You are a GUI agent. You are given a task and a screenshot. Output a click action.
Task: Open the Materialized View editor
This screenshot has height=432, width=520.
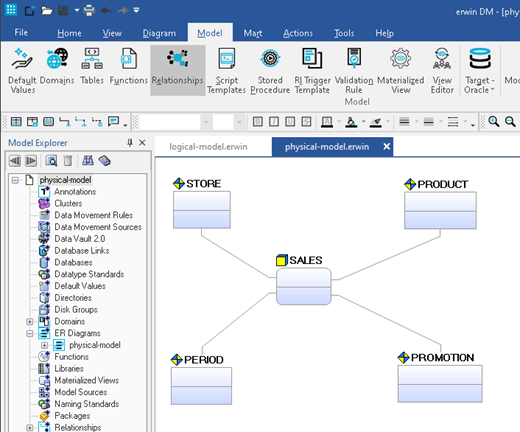400,70
